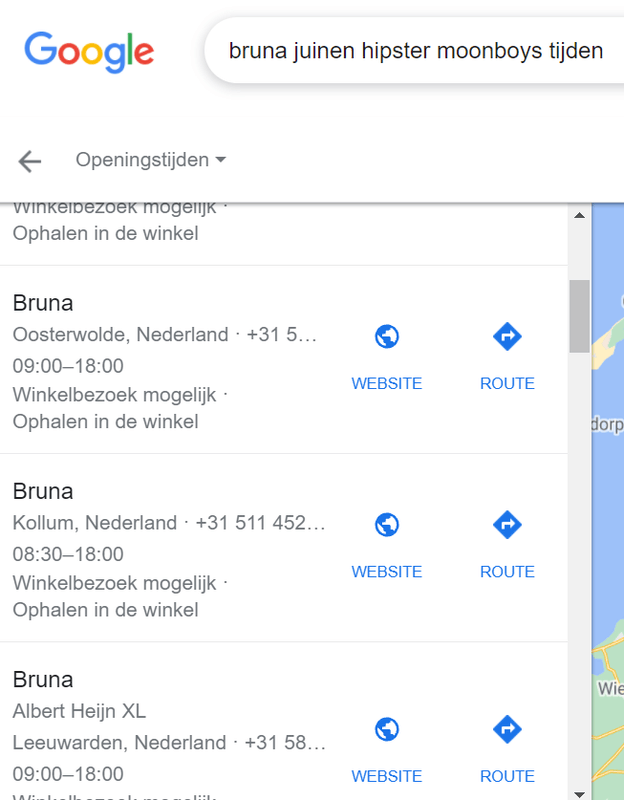Open the WEBSITE link for Bruna Kollum
Screen dimensions: 624x800
coord(387,571)
